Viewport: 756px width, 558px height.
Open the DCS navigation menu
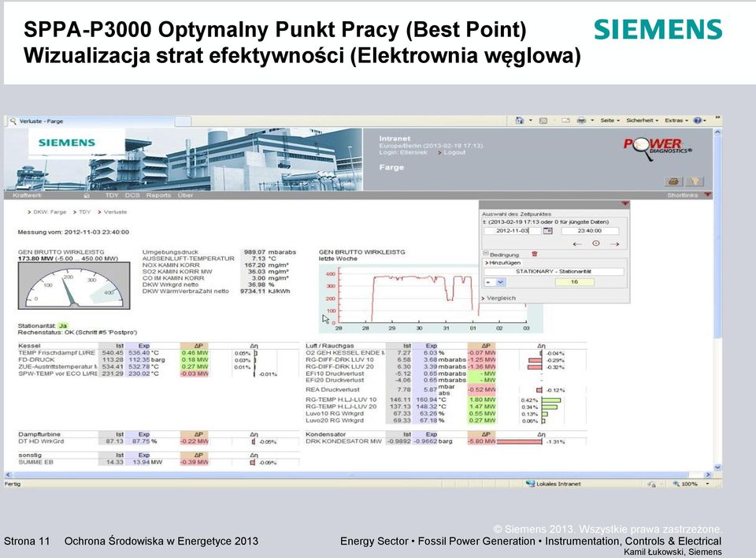click(132, 195)
